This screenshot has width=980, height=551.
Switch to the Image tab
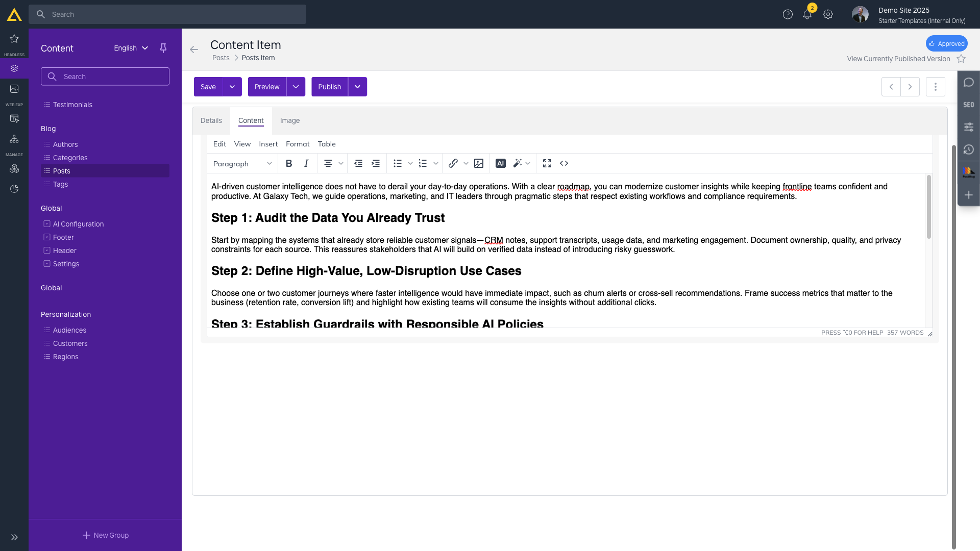290,120
